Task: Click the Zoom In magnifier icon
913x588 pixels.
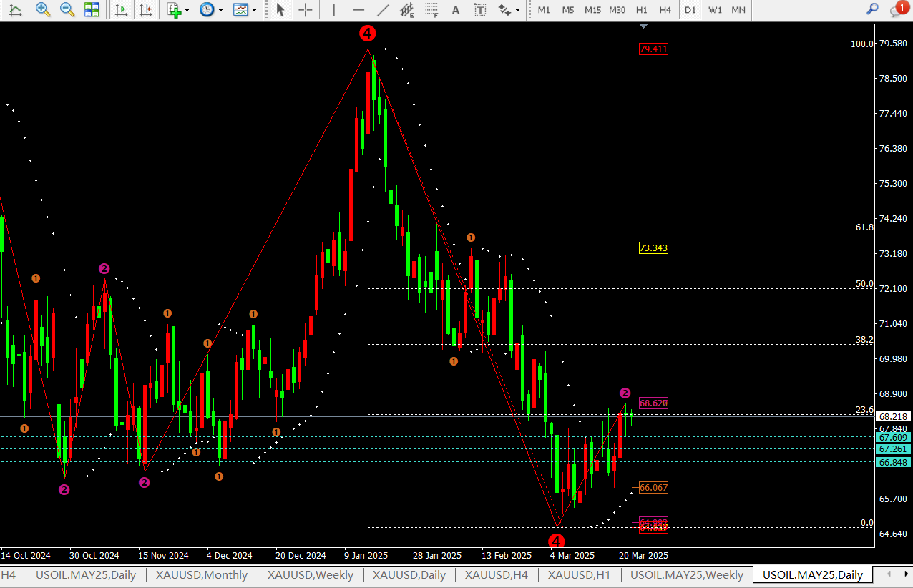Action: click(x=43, y=10)
